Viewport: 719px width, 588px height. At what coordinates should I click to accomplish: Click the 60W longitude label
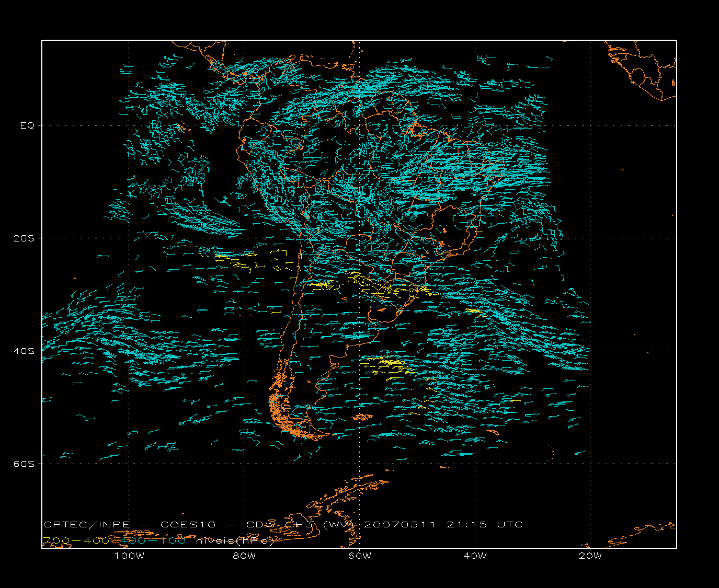pos(360,556)
